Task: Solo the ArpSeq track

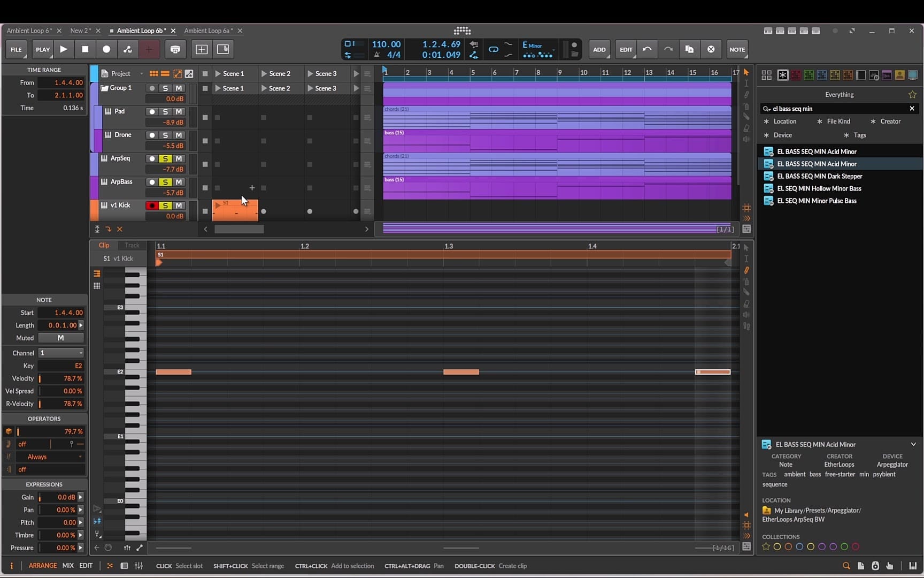Action: click(x=165, y=158)
